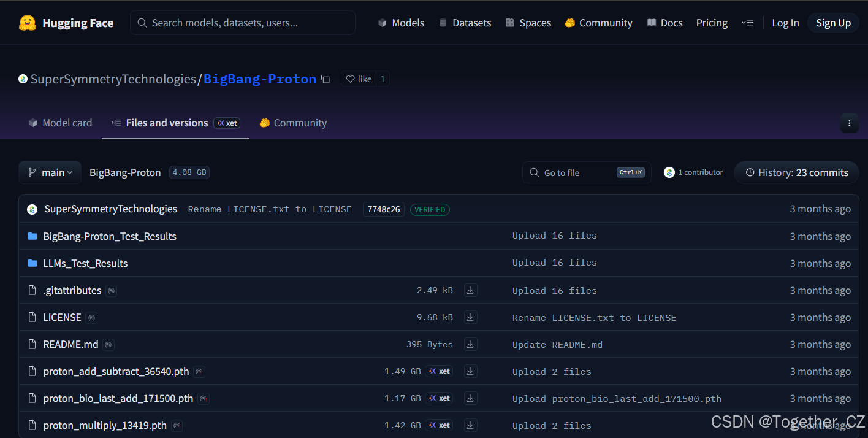868x438 pixels.
Task: Open the README.md file name link
Action: click(70, 344)
